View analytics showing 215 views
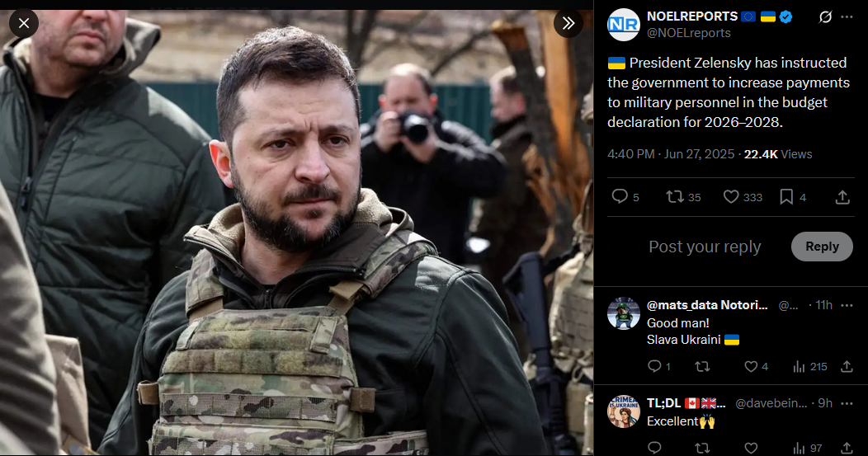Screen dimensions: 868x456 pyautogui.click(x=810, y=366)
